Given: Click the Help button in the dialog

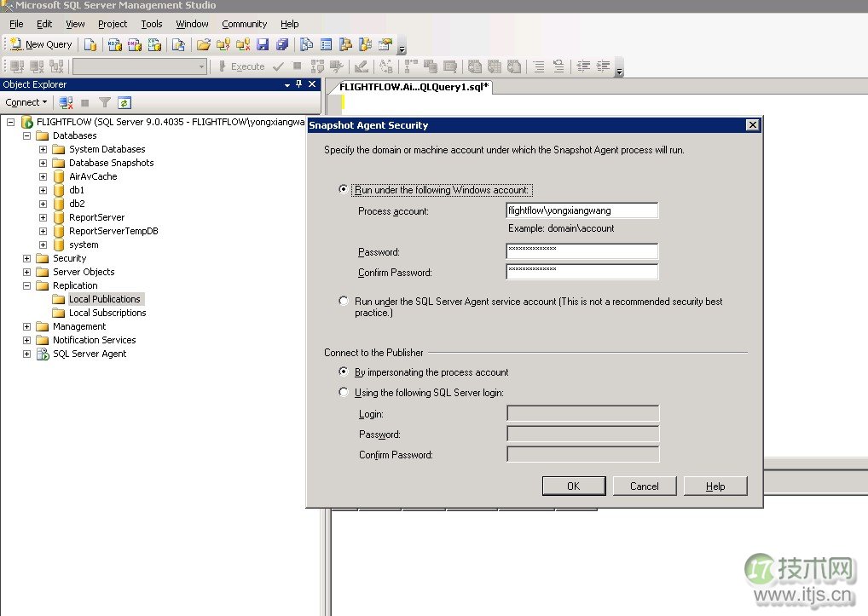Looking at the screenshot, I should 715,486.
